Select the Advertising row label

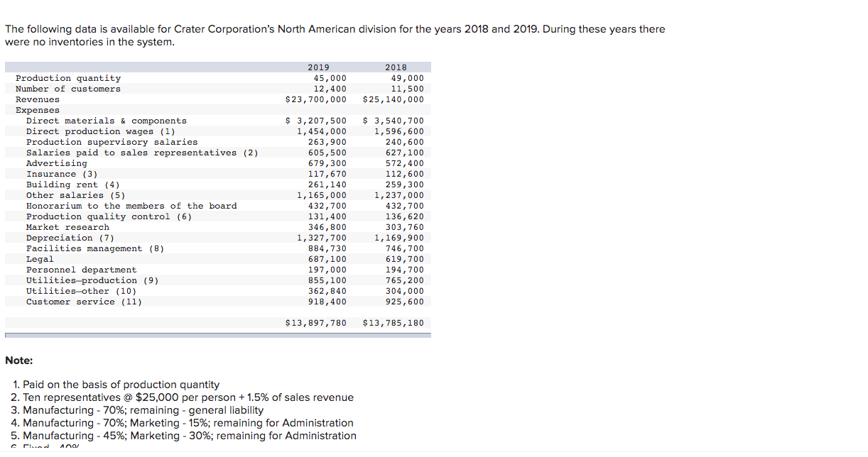tap(57, 163)
